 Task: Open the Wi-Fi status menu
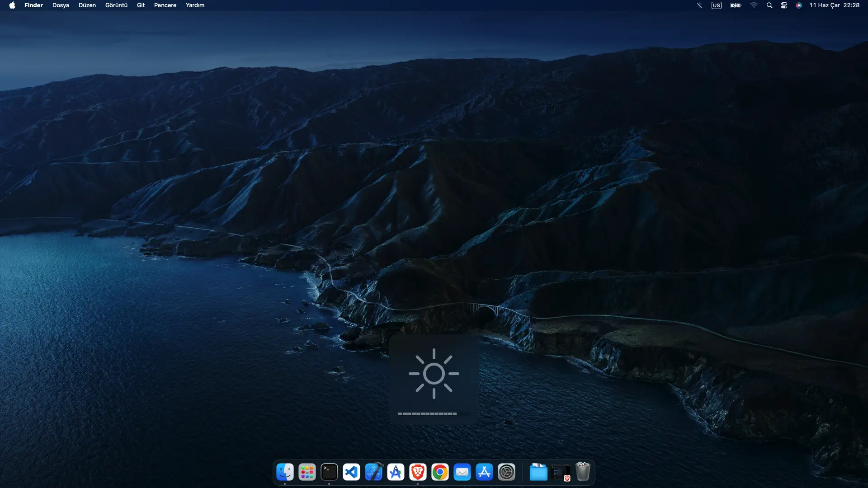754,5
